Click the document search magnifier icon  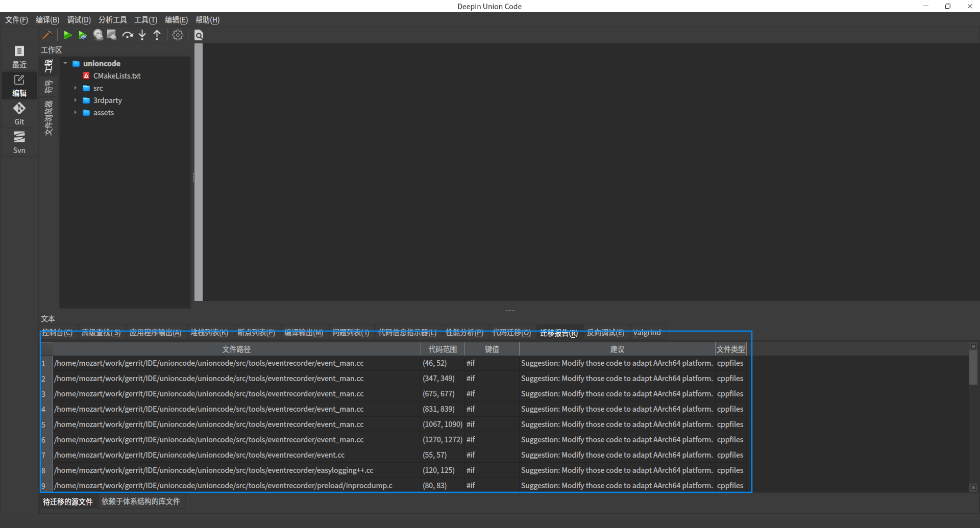tap(199, 35)
